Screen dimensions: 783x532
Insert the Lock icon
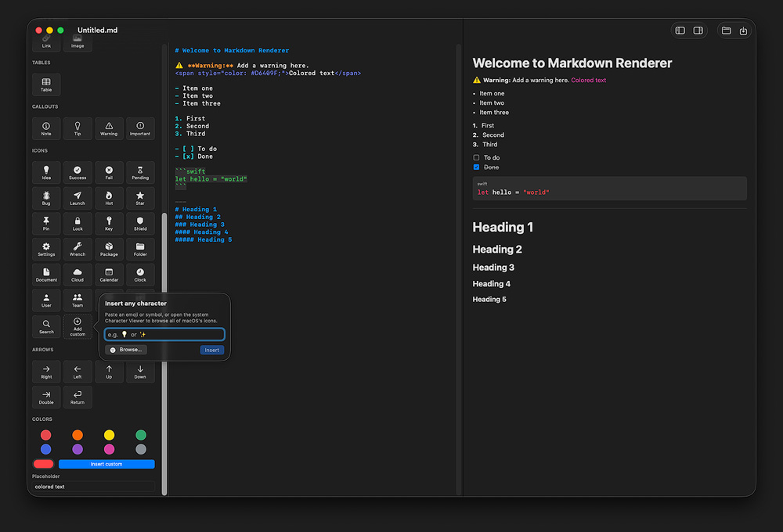pos(78,224)
